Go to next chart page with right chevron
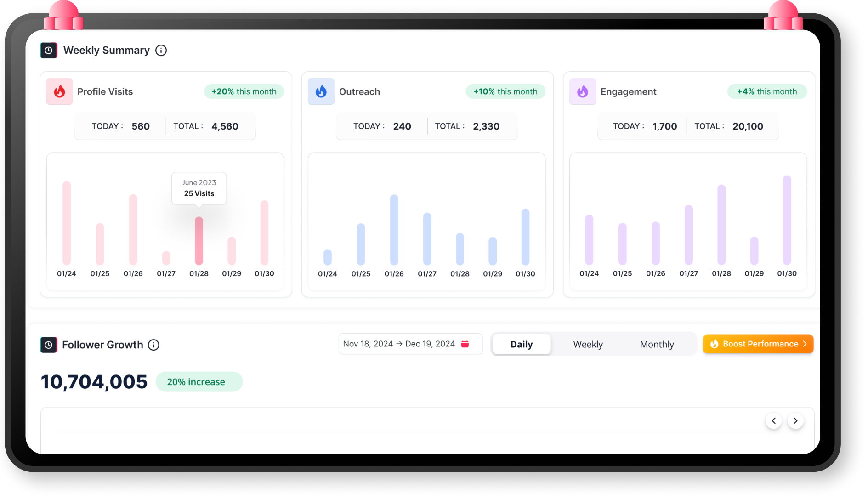Image resolution: width=868 pixels, height=499 pixels. [x=795, y=420]
